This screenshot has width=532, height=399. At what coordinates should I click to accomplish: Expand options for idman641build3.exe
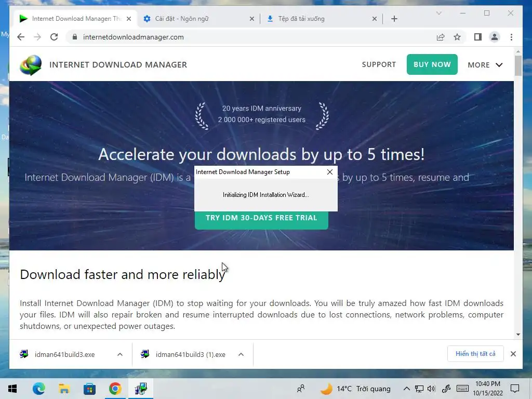120,354
